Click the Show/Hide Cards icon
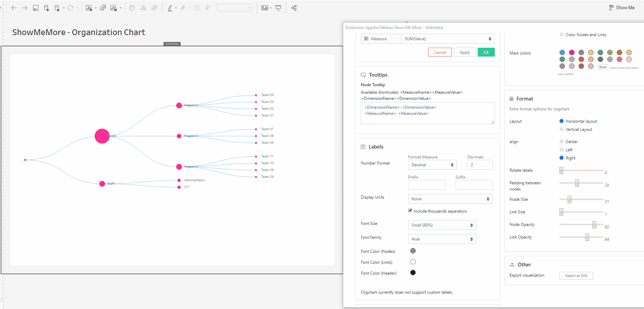The width and height of the screenshot is (644, 309). click(265, 8)
